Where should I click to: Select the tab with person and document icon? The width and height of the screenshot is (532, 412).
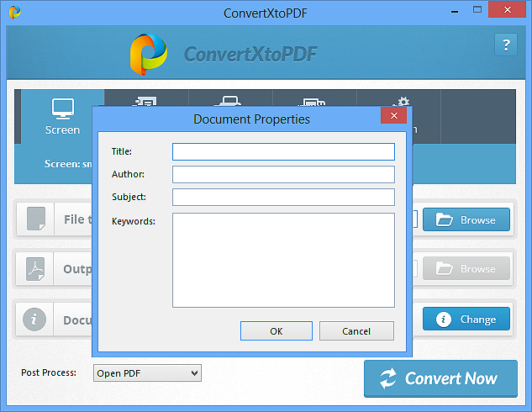[145, 102]
